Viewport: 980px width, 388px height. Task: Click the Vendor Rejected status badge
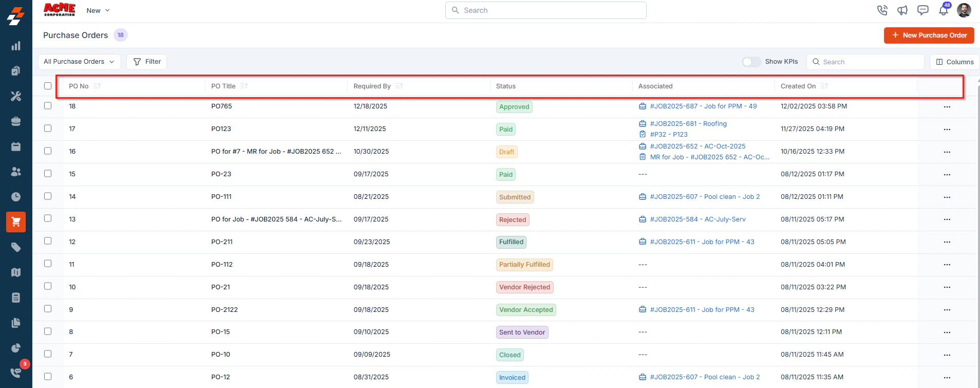tap(524, 287)
